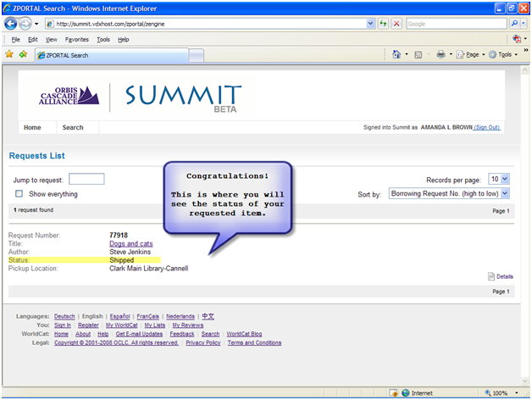Open the Favorites menu
This screenshot has height=400, width=532.
[x=76, y=39]
